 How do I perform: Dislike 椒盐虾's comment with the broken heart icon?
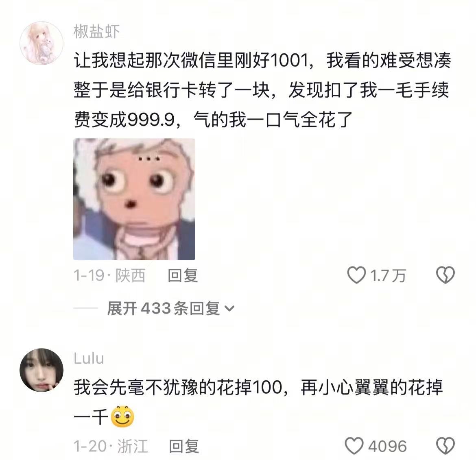[445, 275]
